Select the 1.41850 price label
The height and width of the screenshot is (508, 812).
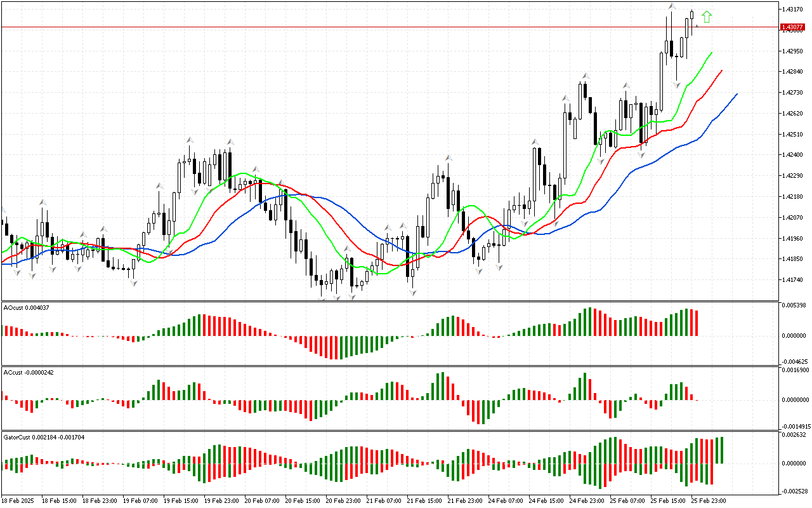793,259
